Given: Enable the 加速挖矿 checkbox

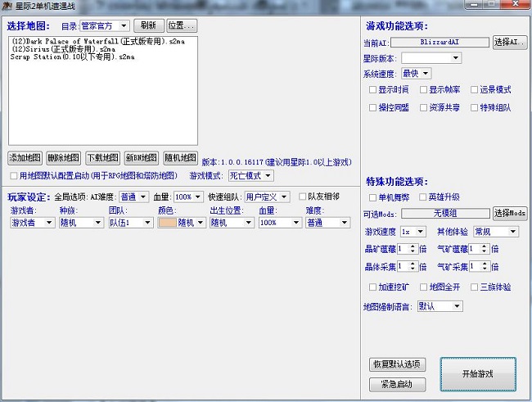Looking at the screenshot, I should 372,287.
